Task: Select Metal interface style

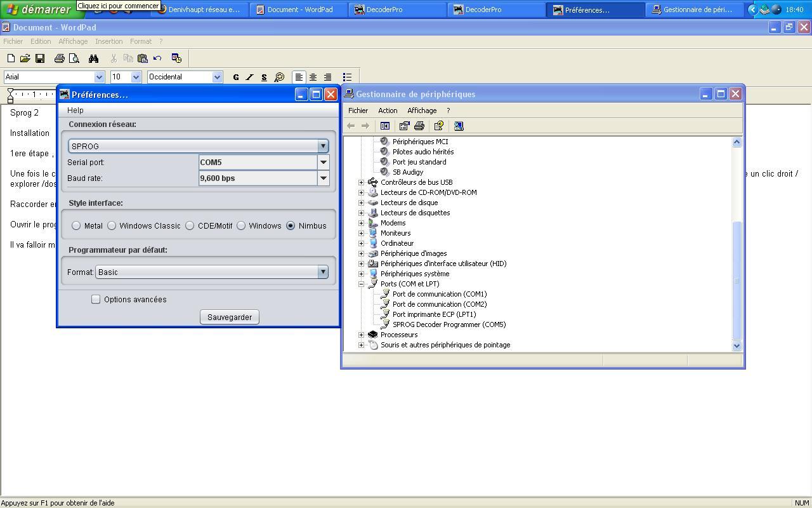Action: 76,225
